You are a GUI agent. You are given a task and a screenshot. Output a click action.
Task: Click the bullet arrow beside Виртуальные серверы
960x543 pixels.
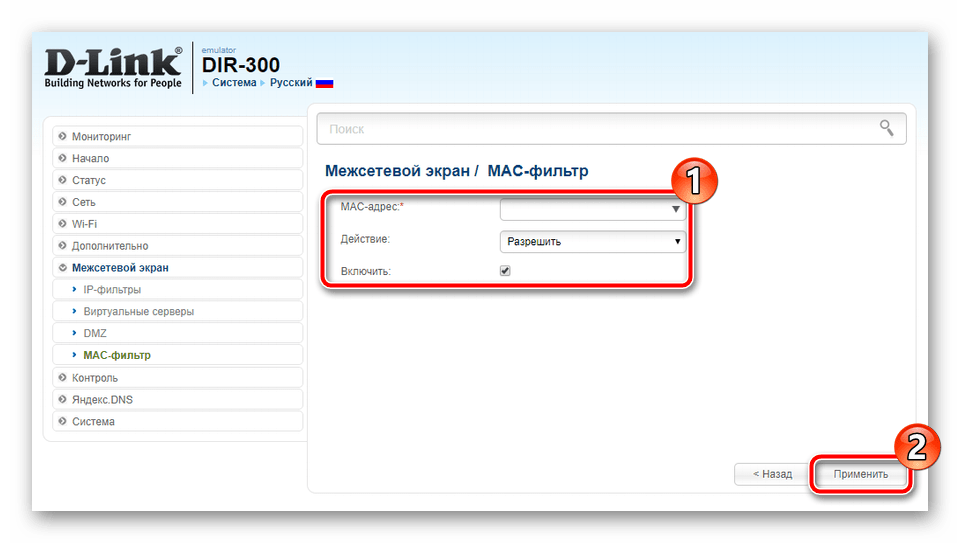(x=75, y=311)
